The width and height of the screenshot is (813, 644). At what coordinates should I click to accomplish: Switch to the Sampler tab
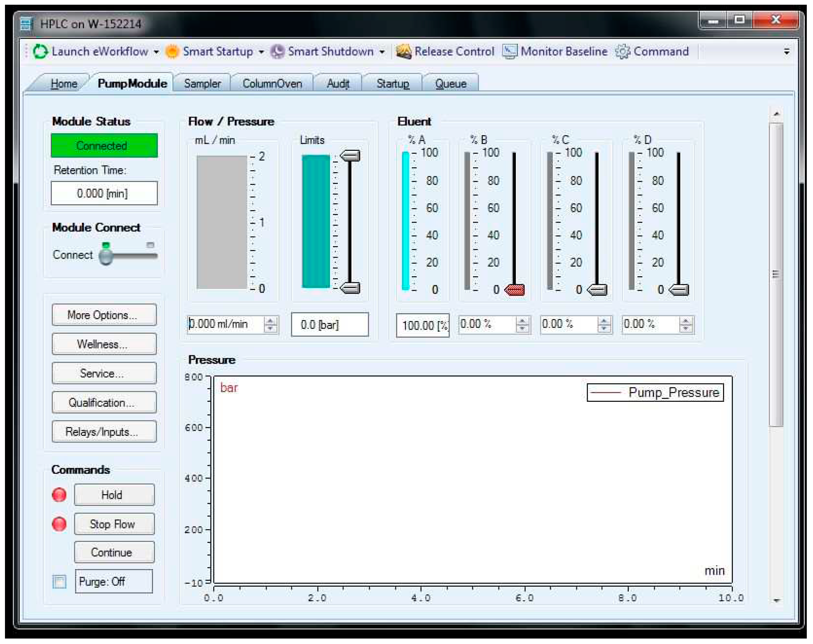point(202,83)
